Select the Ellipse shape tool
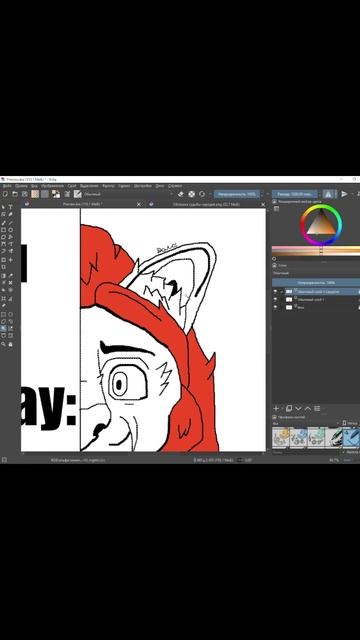 (11, 230)
